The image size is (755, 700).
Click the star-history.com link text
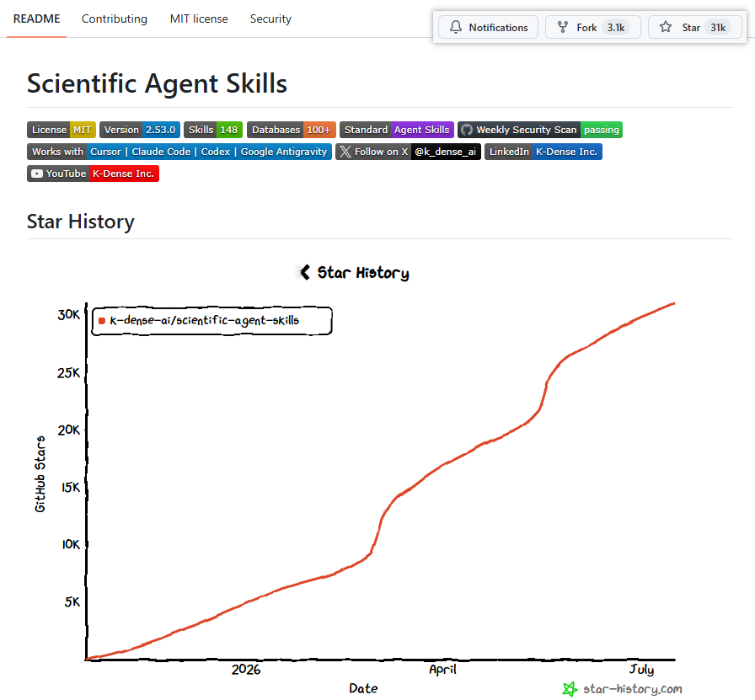pos(632,689)
